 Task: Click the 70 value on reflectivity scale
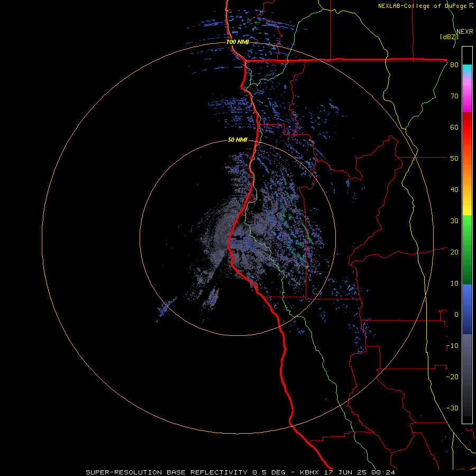(x=454, y=96)
